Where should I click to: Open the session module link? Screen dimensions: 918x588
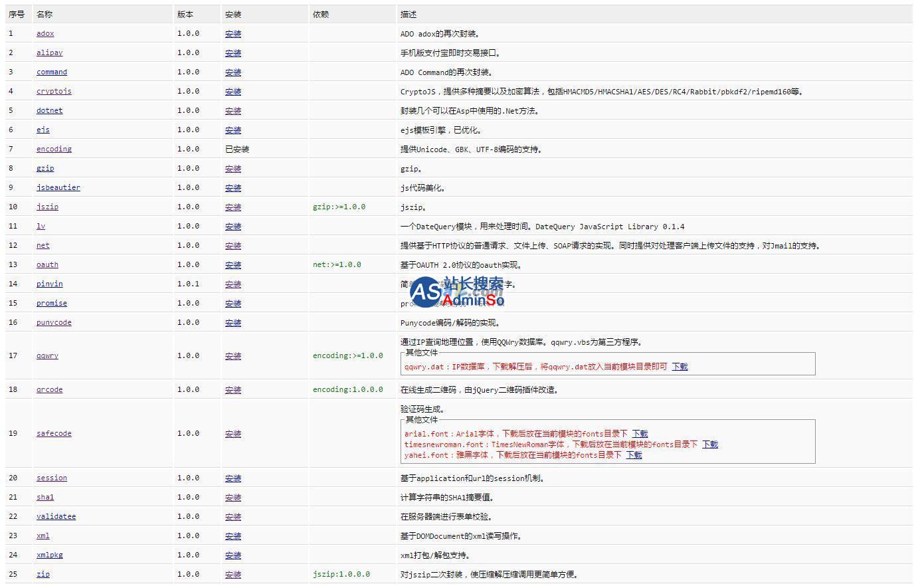[x=52, y=478]
